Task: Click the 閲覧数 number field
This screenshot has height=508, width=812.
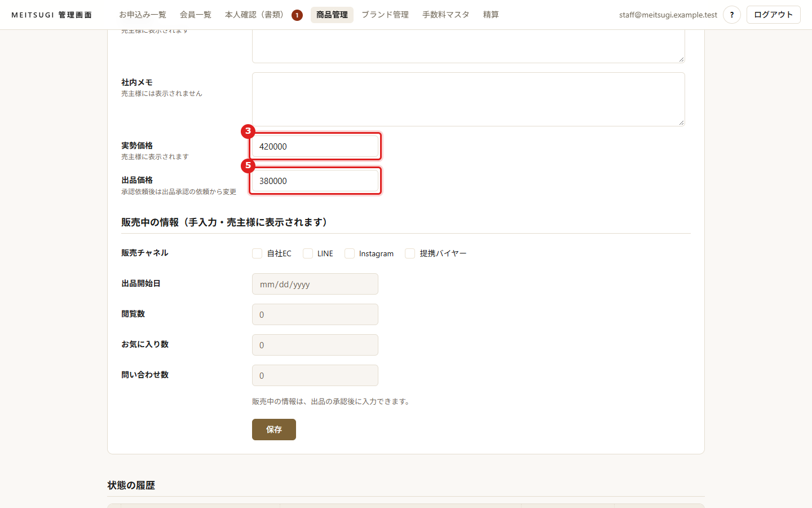Action: tap(315, 314)
